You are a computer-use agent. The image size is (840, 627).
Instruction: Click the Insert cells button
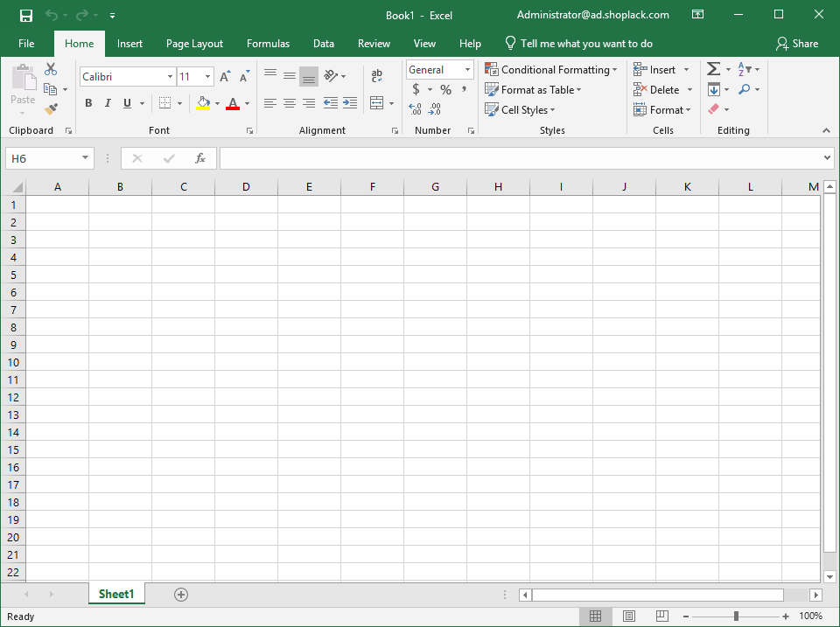point(654,70)
